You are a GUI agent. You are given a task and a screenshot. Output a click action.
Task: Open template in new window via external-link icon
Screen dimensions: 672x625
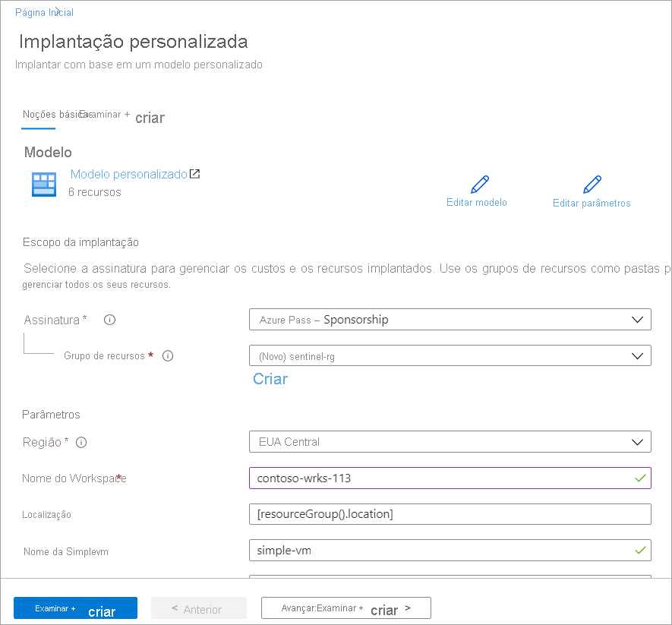pos(195,173)
